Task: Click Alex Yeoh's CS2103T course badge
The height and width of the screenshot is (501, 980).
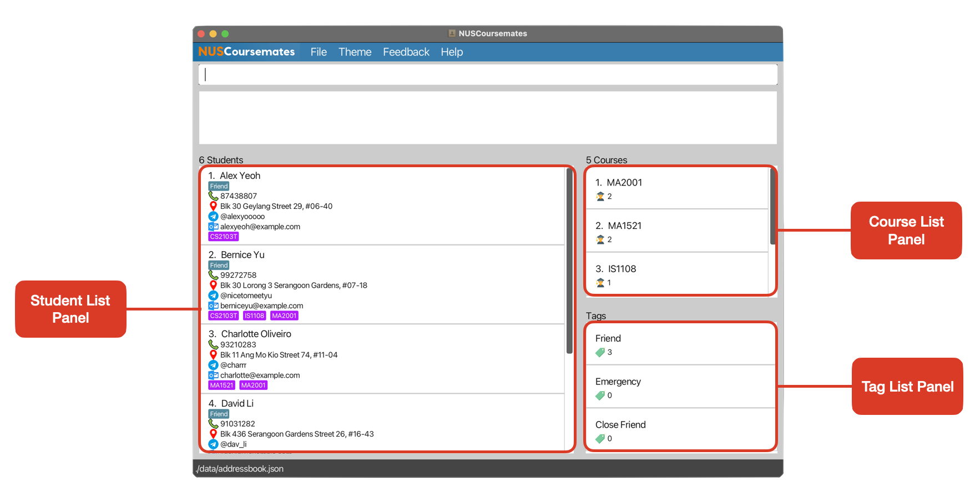Action: point(223,237)
